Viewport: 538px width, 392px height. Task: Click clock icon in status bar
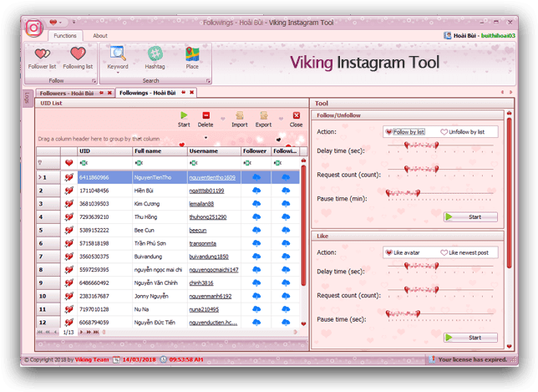[x=164, y=359]
